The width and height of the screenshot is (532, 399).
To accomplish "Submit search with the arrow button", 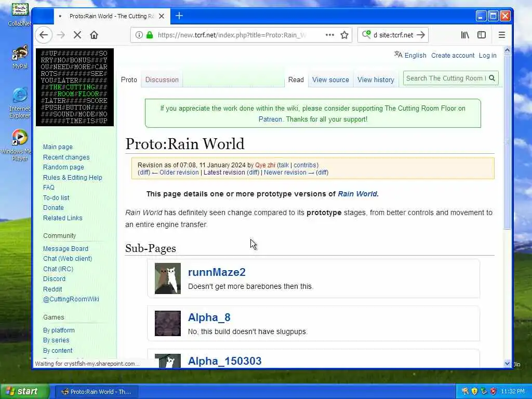I will 421,35.
